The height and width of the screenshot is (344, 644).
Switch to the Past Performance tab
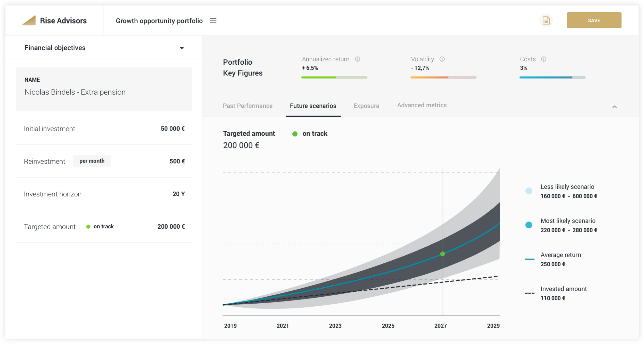pyautogui.click(x=247, y=106)
